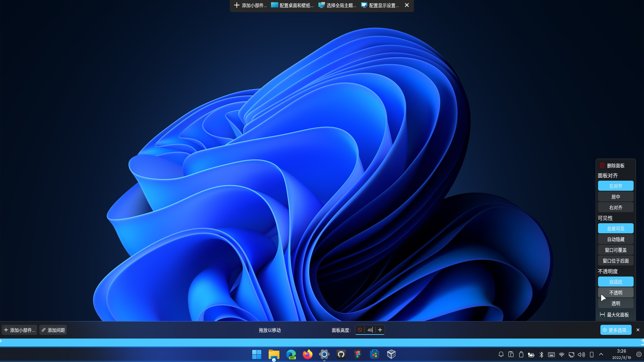
Task: Click 添加小部件 in top desktop toolbar
Action: 250,5
